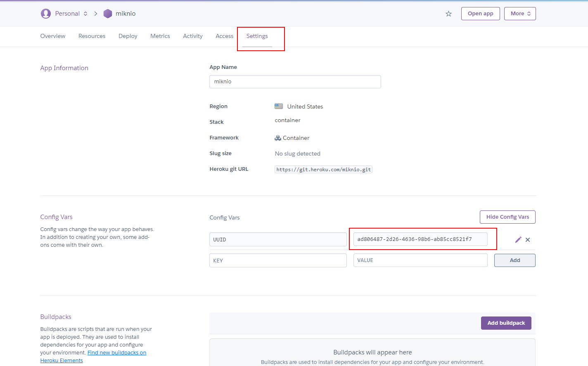Click the star favorite icon
Image resolution: width=588 pixels, height=366 pixels.
448,14
